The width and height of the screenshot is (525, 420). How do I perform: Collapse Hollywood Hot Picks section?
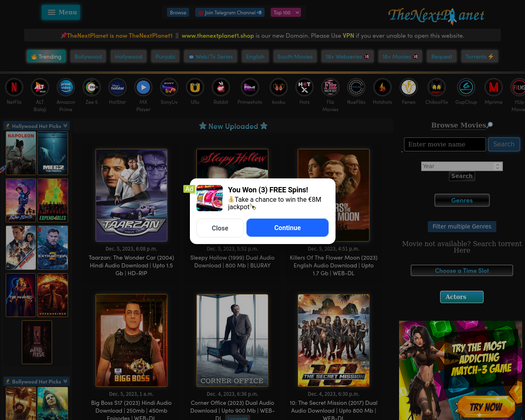click(x=37, y=126)
